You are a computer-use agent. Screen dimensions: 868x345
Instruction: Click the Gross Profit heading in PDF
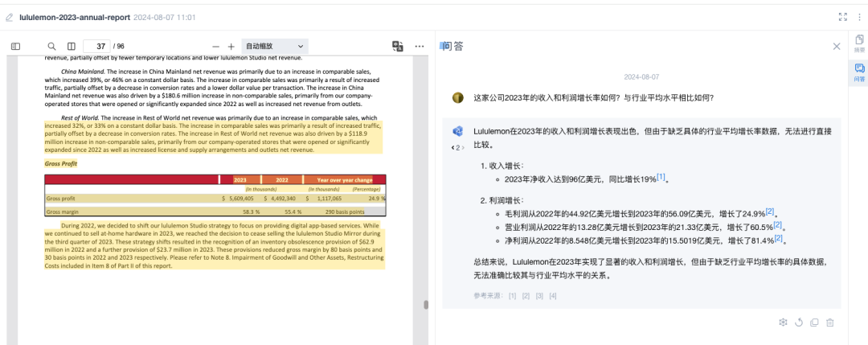point(61,164)
